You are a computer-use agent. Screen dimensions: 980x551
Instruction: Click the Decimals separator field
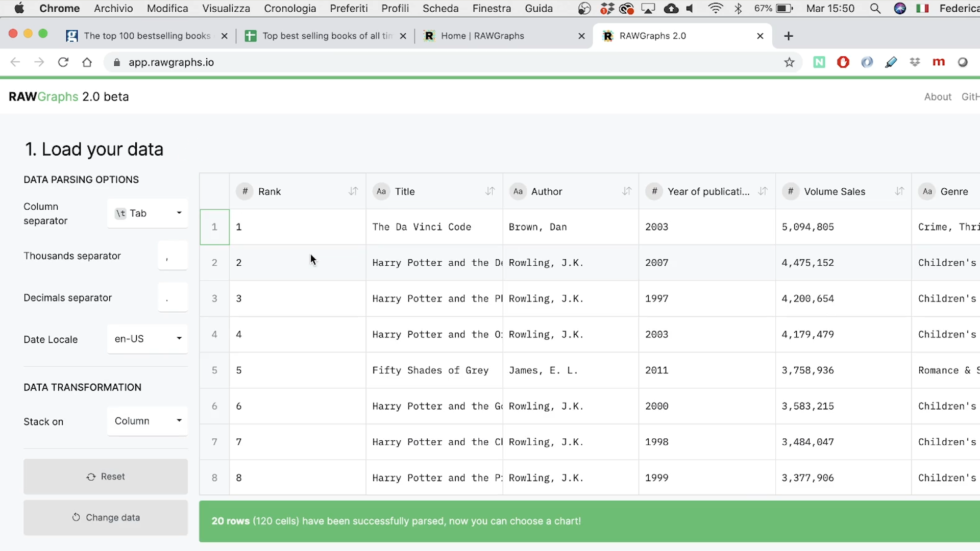[173, 298]
